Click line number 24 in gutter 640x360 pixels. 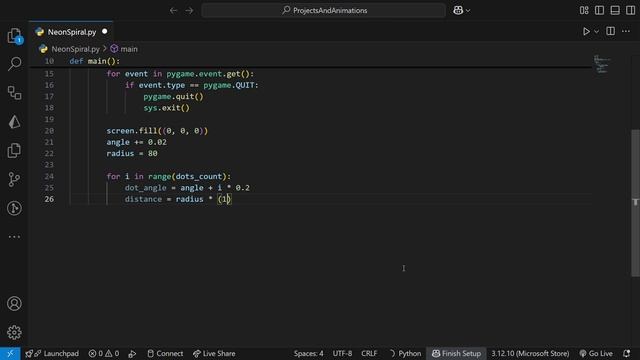[x=49, y=176]
